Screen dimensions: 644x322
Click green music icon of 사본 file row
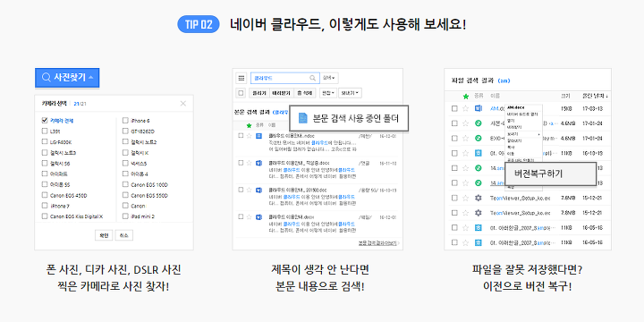tap(478, 123)
